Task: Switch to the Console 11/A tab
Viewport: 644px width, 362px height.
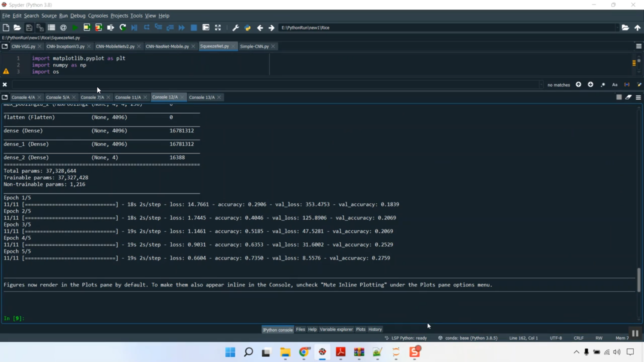Action: 128,97
